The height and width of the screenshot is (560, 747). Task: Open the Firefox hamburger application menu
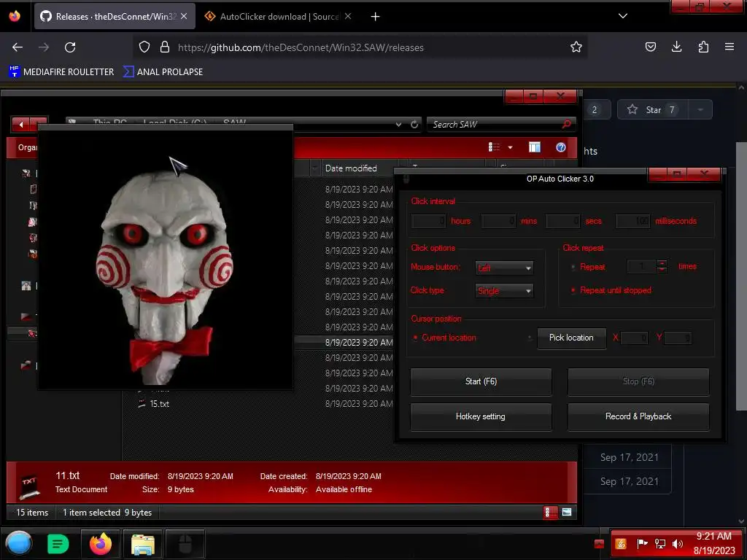coord(729,47)
